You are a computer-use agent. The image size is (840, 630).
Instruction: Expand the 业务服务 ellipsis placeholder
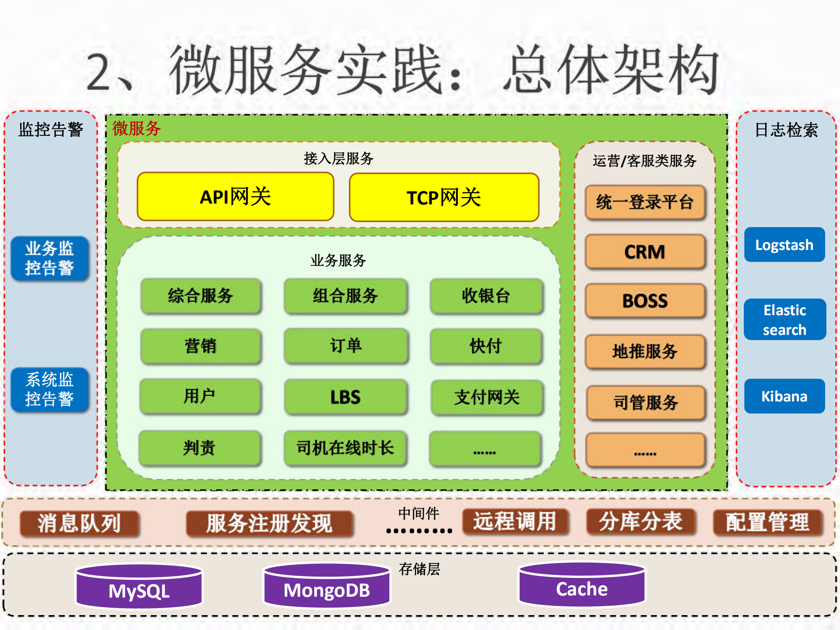coord(486,448)
